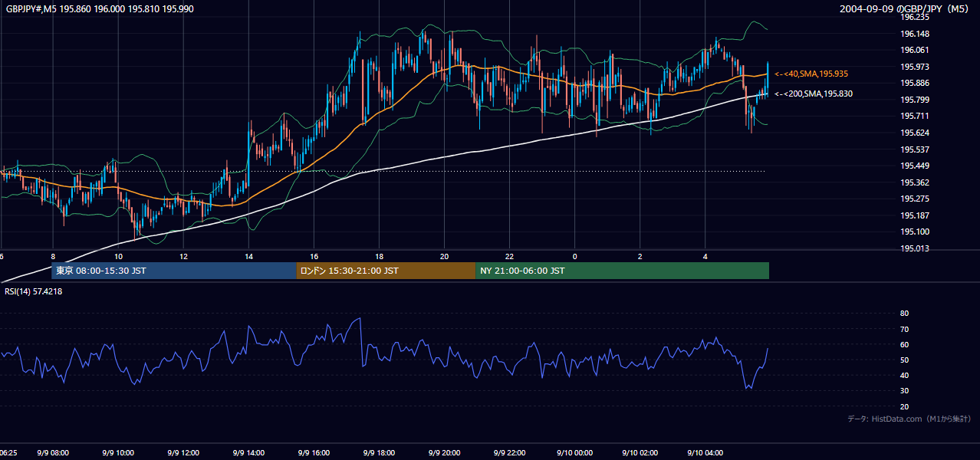Click the white 200 SMA label 195.830
The height and width of the screenshot is (460, 980).
[814, 94]
